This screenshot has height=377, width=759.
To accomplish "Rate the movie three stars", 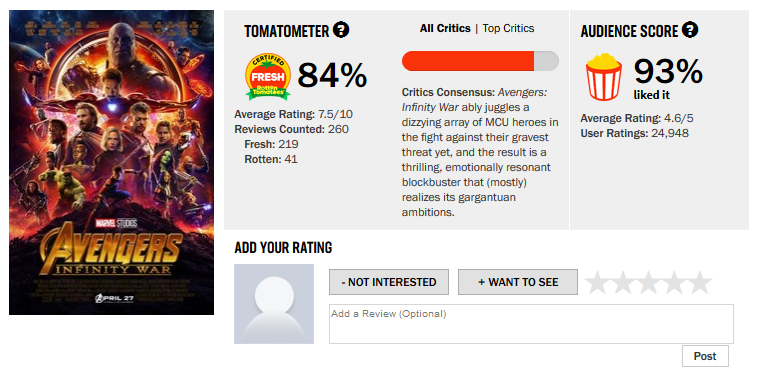I will [648, 283].
